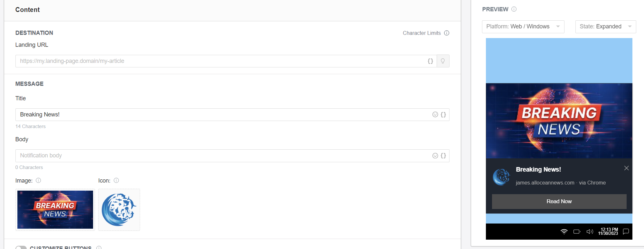Click info icon next to Icon label

[116, 180]
